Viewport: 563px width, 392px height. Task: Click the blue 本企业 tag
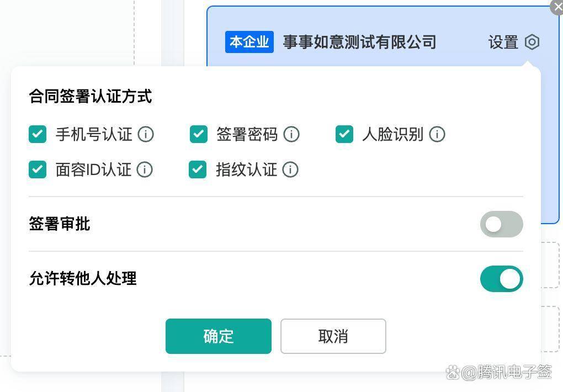click(x=249, y=42)
